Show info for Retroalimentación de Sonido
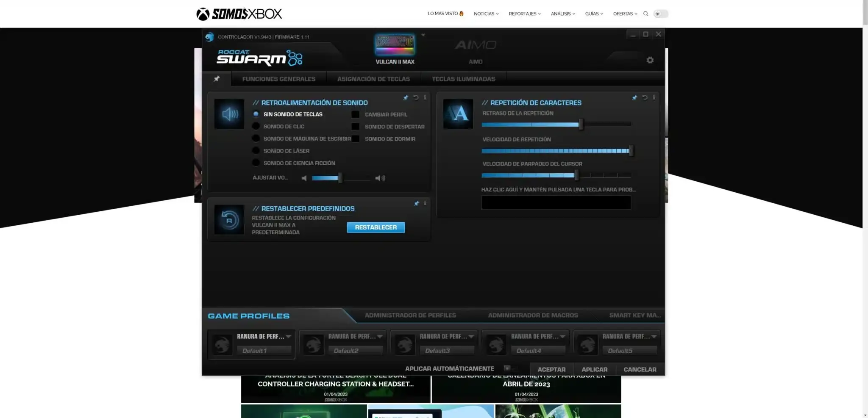This screenshot has width=868, height=418. 425,97
